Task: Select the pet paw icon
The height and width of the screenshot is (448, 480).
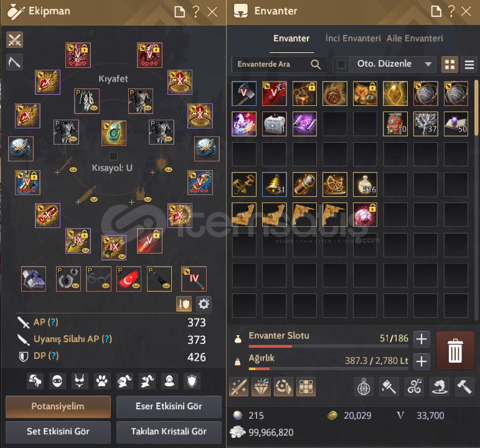Action: tap(101, 381)
